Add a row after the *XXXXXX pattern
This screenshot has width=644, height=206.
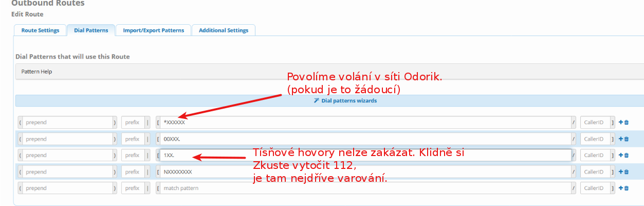[x=621, y=123]
